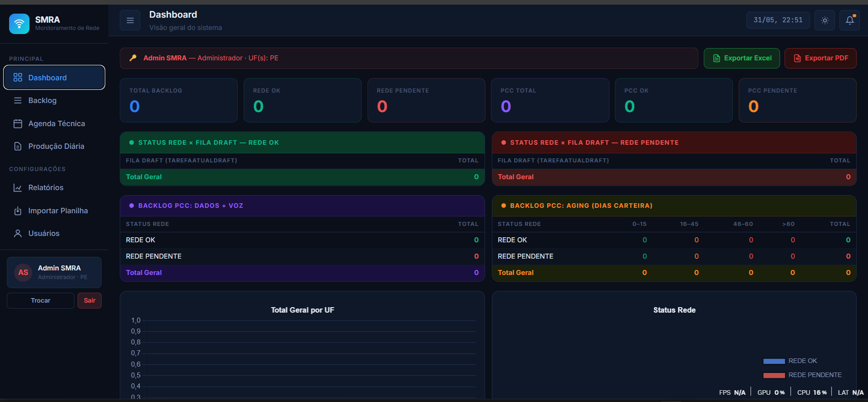Open Importar Planilha page
868x402 pixels.
click(54, 211)
